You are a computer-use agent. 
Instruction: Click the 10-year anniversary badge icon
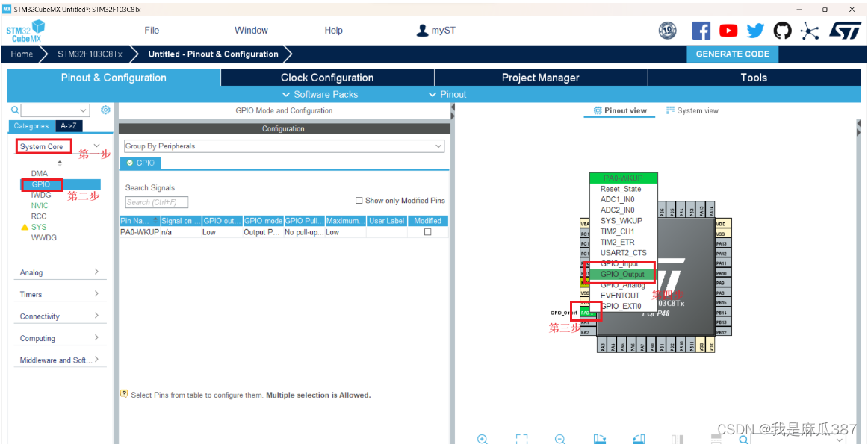pyautogui.click(x=668, y=31)
